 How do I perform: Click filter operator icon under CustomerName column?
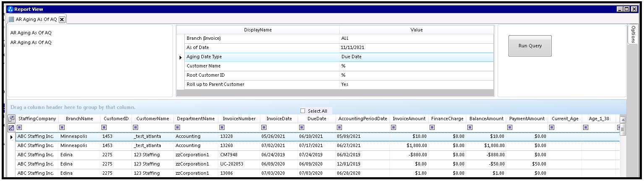click(136, 127)
